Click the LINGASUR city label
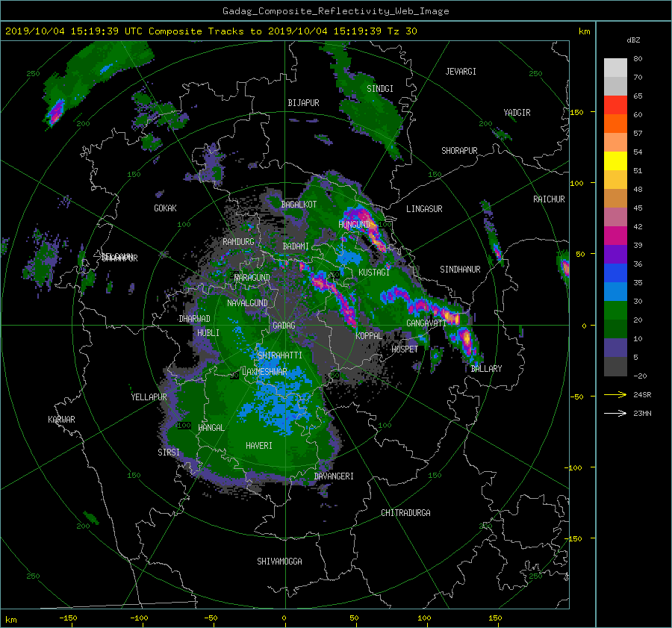The width and height of the screenshot is (672, 628). click(x=424, y=209)
